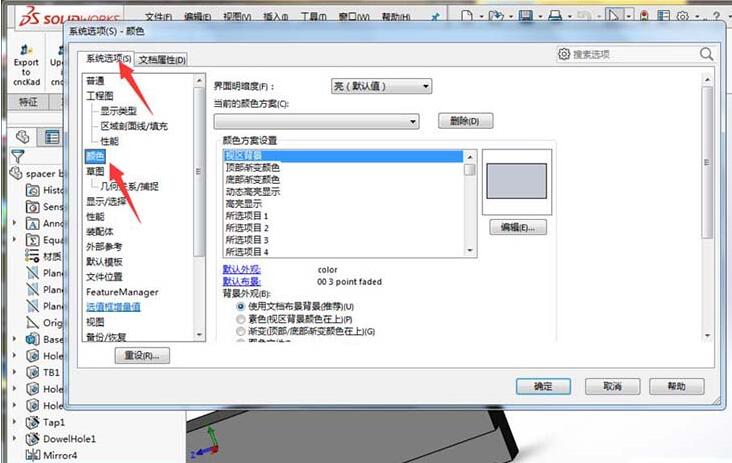
Task: Open the 工具 Tools menu
Action: (314, 17)
